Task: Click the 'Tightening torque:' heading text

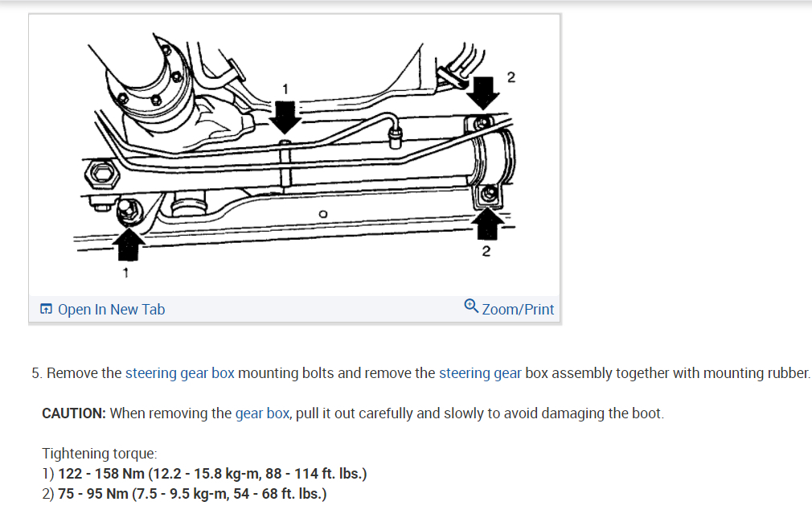Action: click(100, 454)
